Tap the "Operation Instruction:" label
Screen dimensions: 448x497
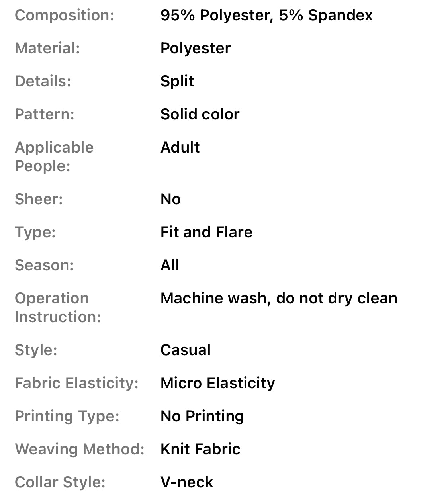pos(58,307)
